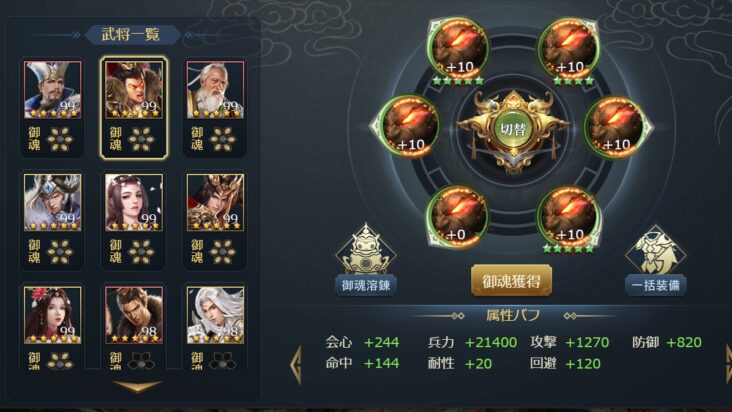Click the 御魂溶錬 furnace icon
This screenshot has width=732, height=412.
click(366, 251)
